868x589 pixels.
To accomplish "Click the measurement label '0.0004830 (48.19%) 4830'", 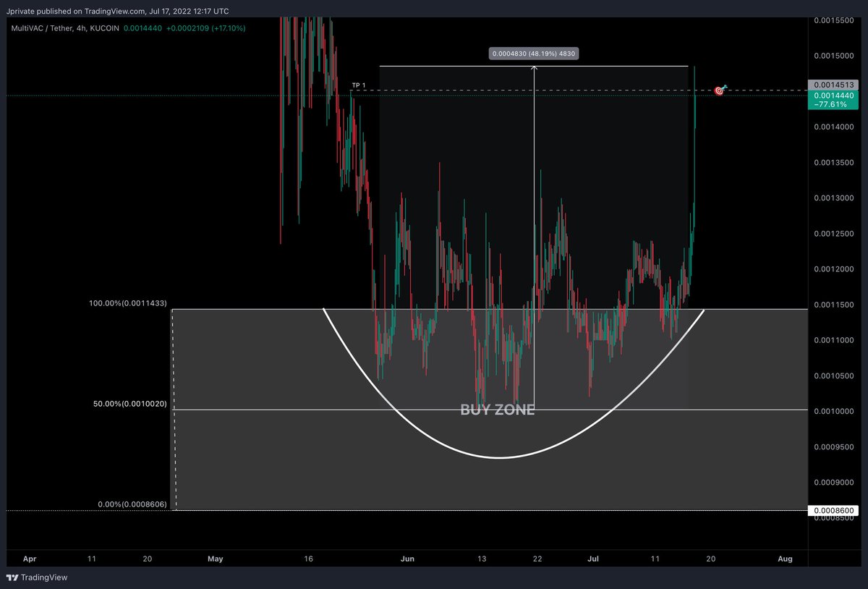I will (x=534, y=54).
